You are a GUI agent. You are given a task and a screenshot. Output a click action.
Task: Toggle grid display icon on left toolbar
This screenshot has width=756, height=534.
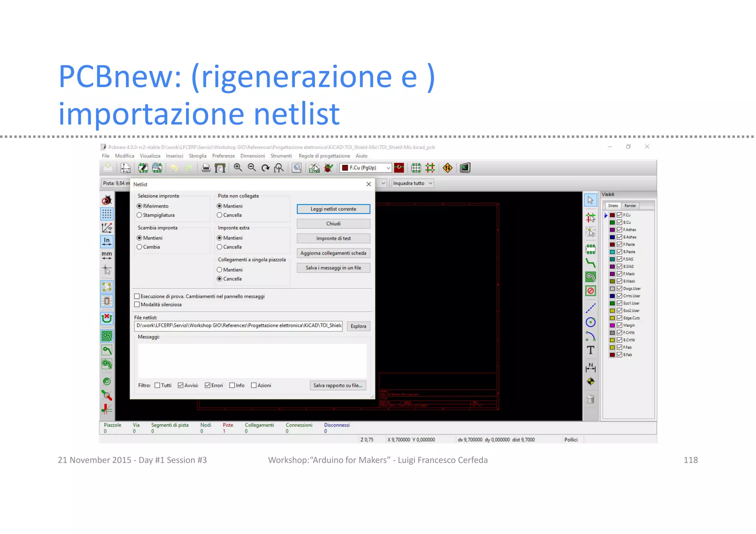(107, 214)
